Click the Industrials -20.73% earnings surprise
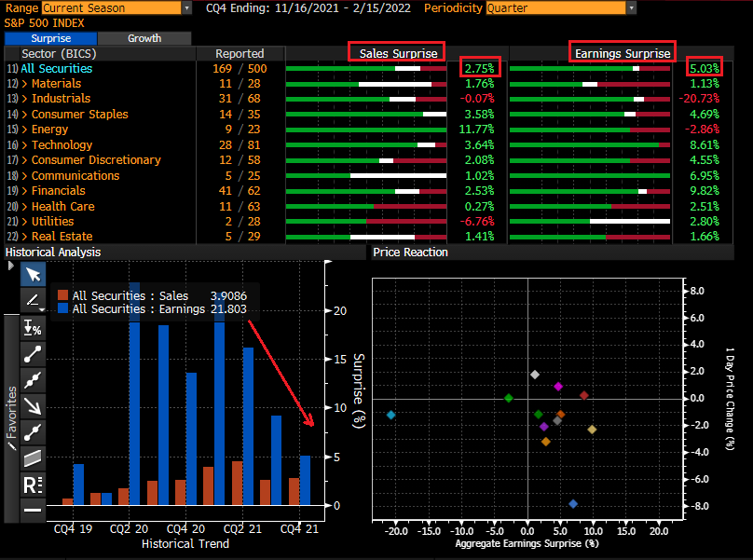Screen dimensions: 753x560 click(699, 99)
